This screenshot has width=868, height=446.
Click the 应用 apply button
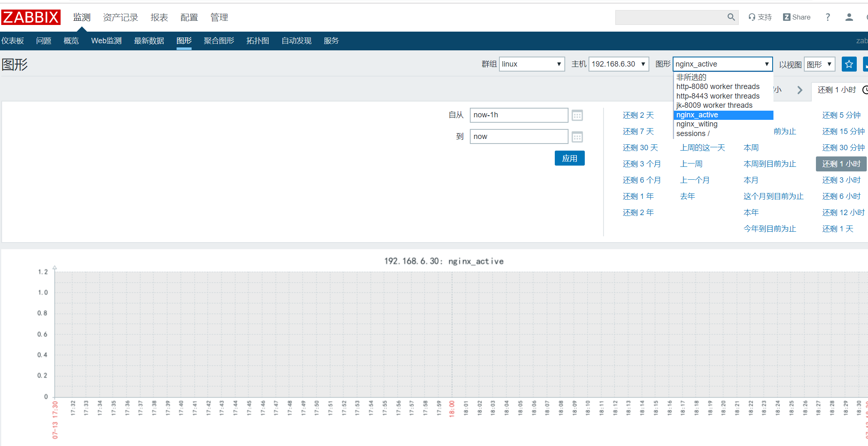(x=569, y=158)
